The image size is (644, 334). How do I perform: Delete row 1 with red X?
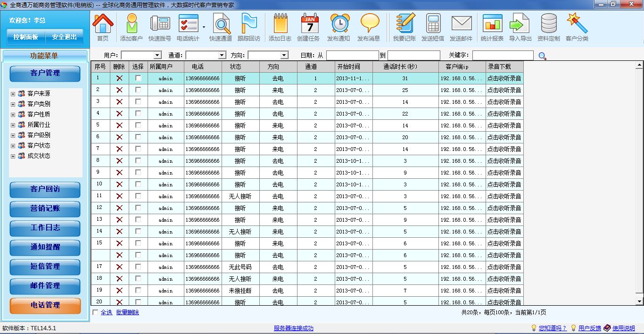point(119,78)
